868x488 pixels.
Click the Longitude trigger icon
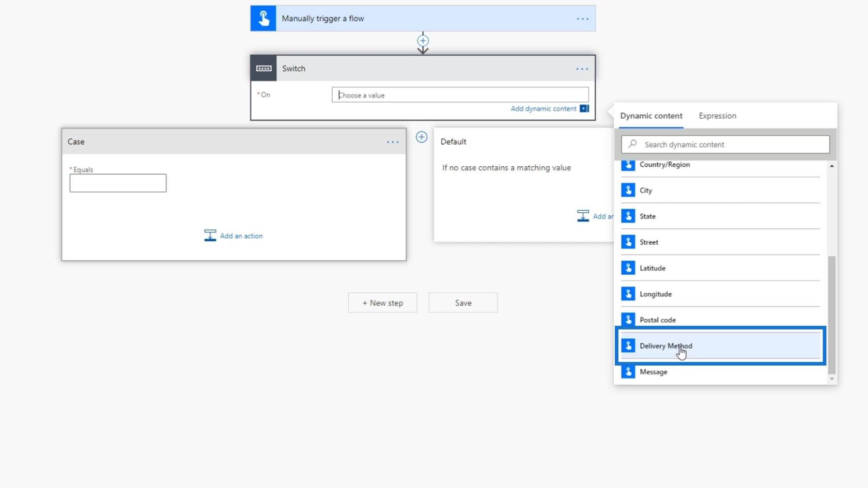(628, 294)
